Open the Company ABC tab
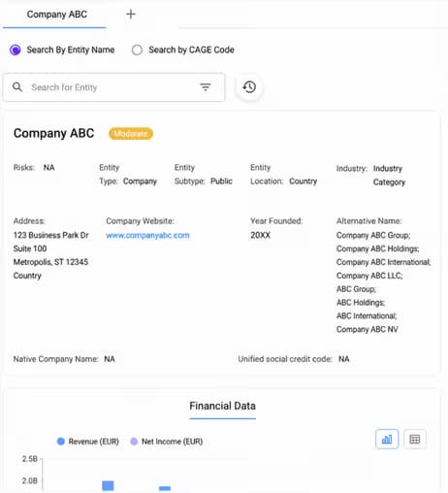448x493 pixels. click(57, 15)
